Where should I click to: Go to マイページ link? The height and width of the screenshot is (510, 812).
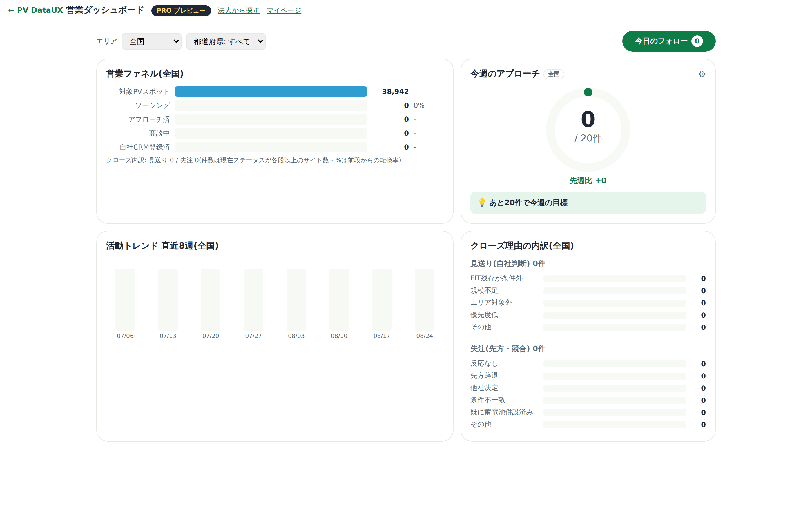(284, 10)
